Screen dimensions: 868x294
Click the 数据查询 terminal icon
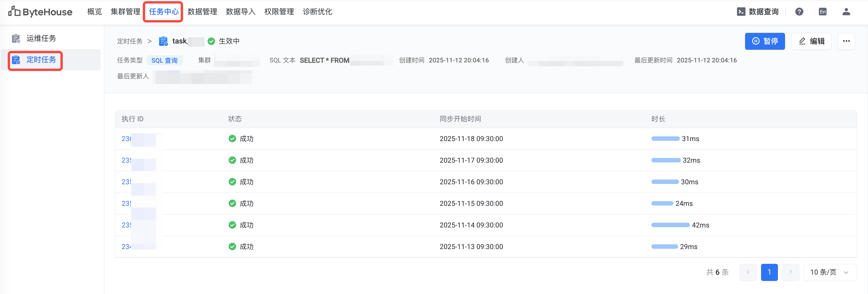coord(741,12)
